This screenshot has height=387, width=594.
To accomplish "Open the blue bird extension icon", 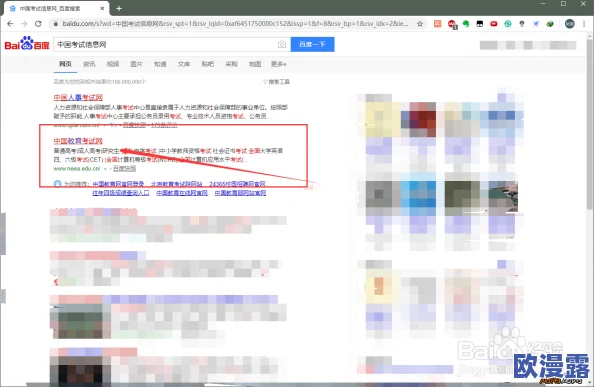I will [536, 24].
